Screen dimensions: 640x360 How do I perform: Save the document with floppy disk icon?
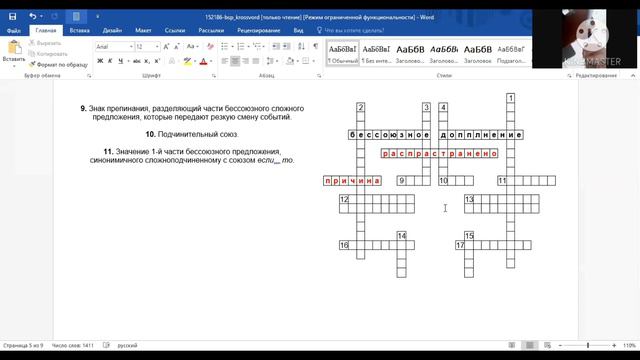13,16
